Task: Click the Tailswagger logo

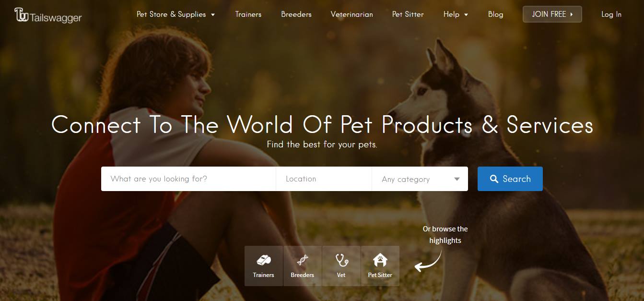Action: tap(48, 15)
